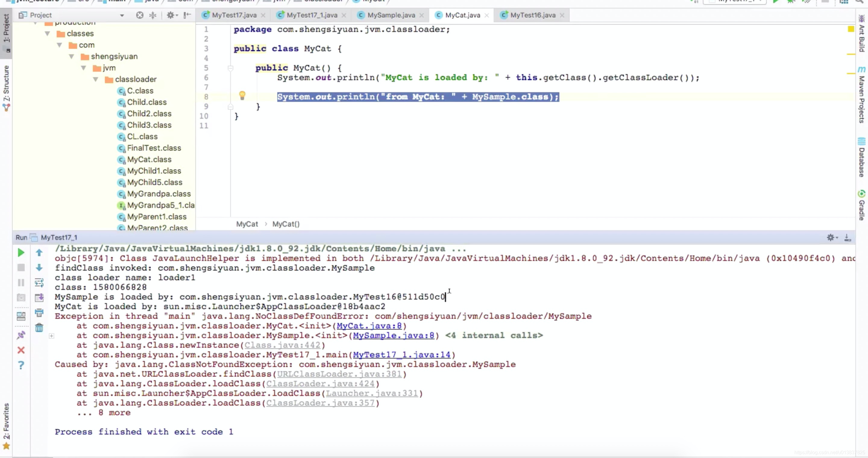Image resolution: width=868 pixels, height=458 pixels.
Task: Open the Ant Build side panel
Action: pos(862,34)
